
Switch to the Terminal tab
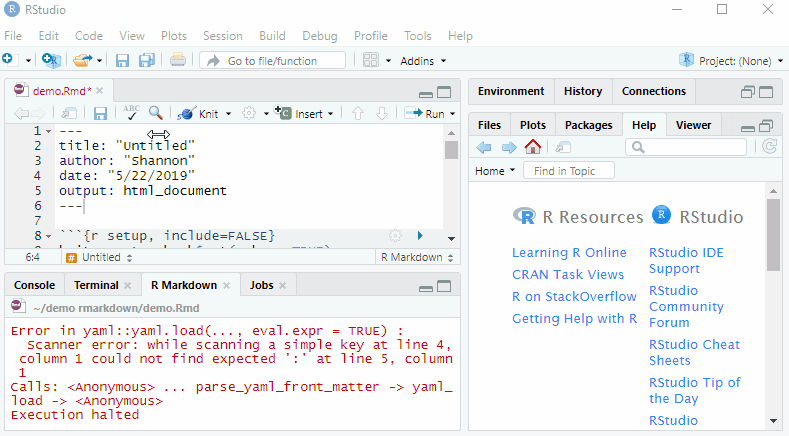click(x=96, y=285)
